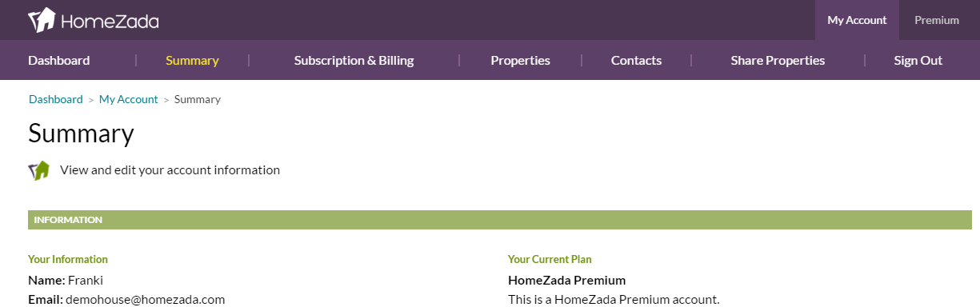Click the Your Information heading
980x307 pixels.
pos(68,259)
